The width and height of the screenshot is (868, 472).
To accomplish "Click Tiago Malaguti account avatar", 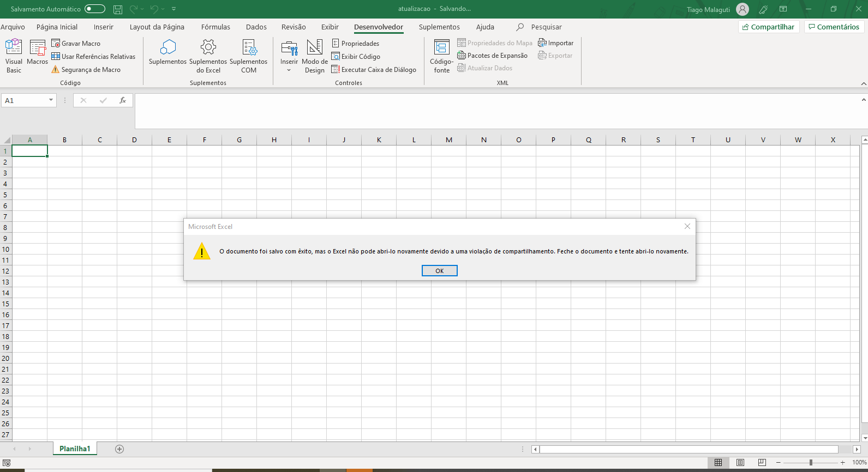I will pyautogui.click(x=742, y=9).
